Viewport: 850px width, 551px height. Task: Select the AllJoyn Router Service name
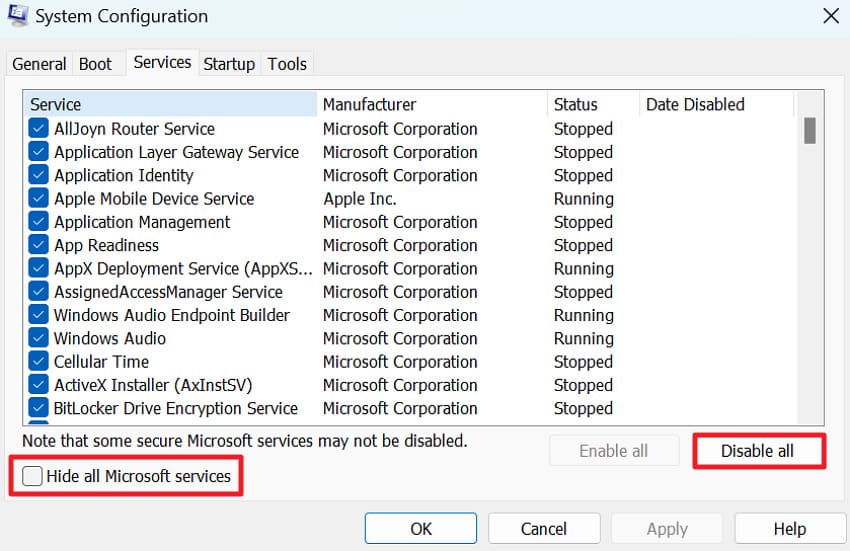pyautogui.click(x=134, y=129)
